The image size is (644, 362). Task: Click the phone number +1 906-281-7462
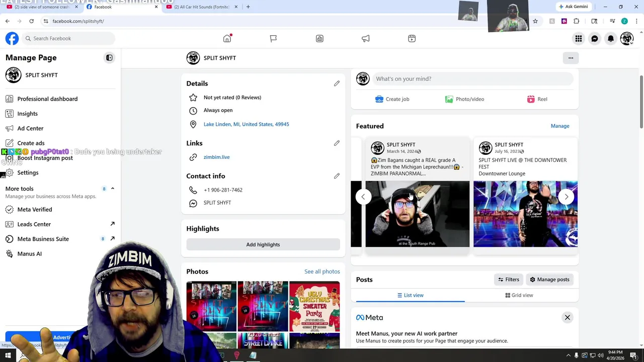223,190
